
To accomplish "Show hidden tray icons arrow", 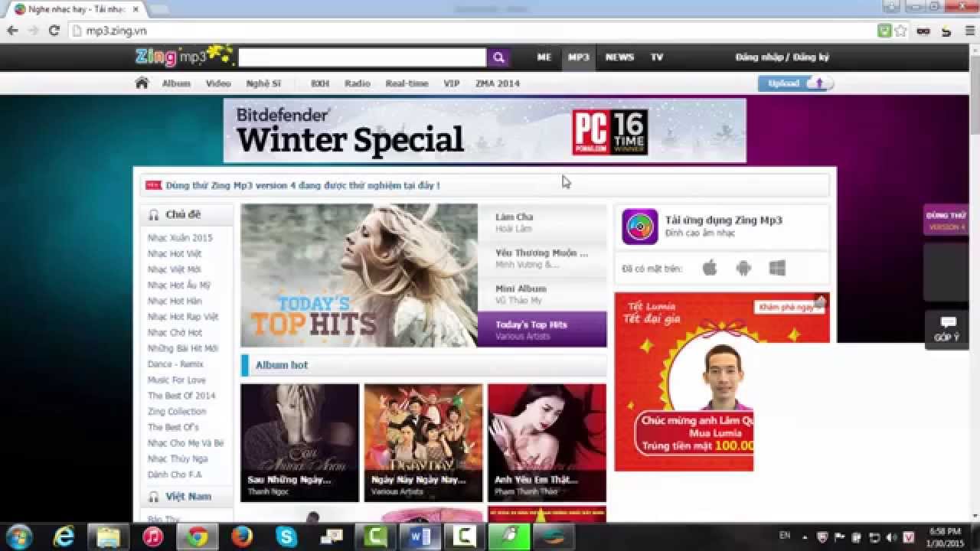I will [x=805, y=536].
